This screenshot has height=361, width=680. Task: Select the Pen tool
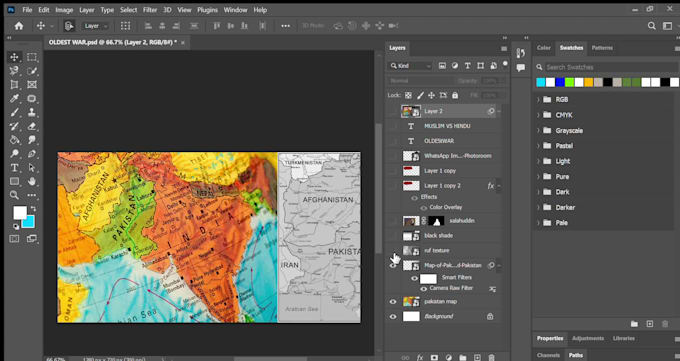point(32,154)
